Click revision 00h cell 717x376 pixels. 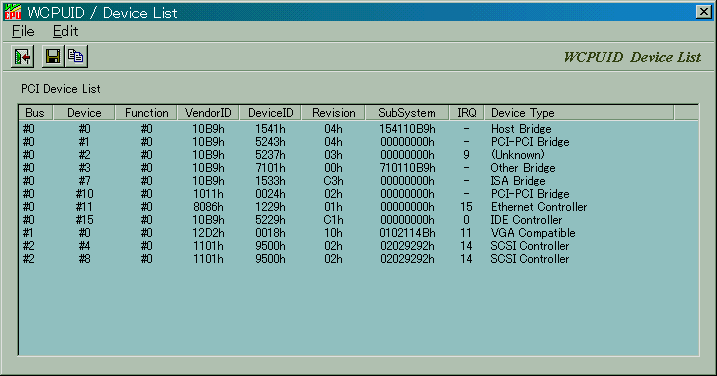(x=333, y=168)
